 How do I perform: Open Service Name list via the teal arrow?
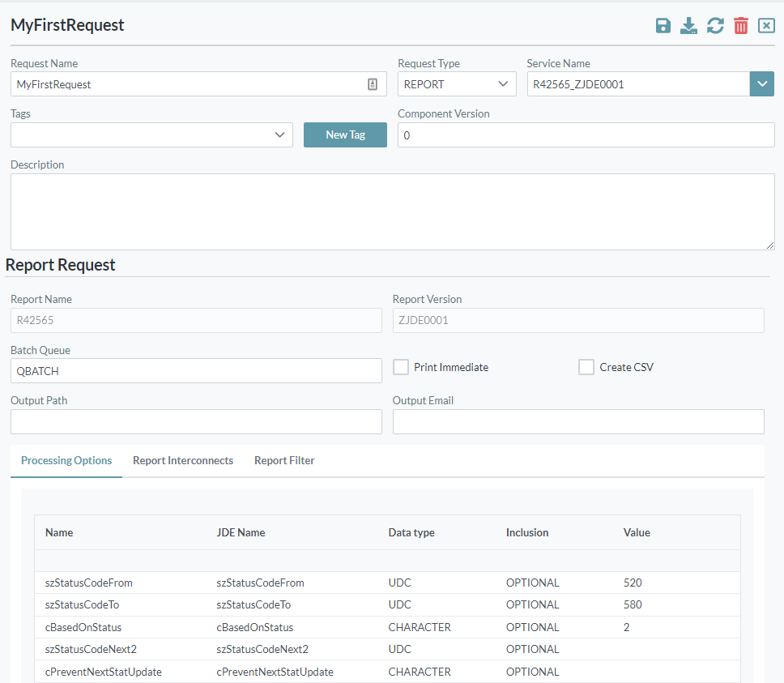tap(761, 83)
